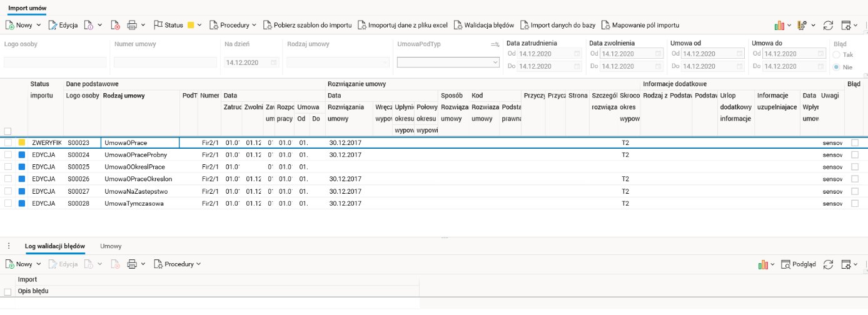This screenshot has width=868, height=315.
Task: Tick the row checkbox for S00025
Action: click(x=8, y=167)
